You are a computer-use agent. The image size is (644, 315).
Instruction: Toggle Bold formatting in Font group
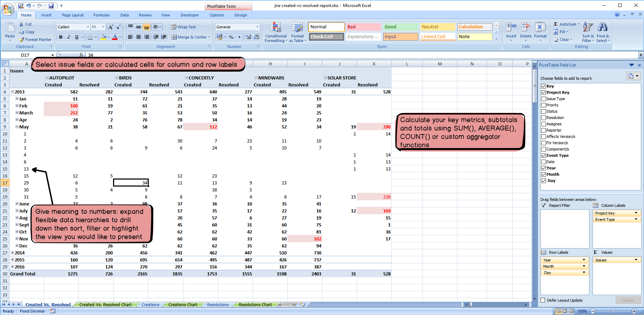point(61,37)
